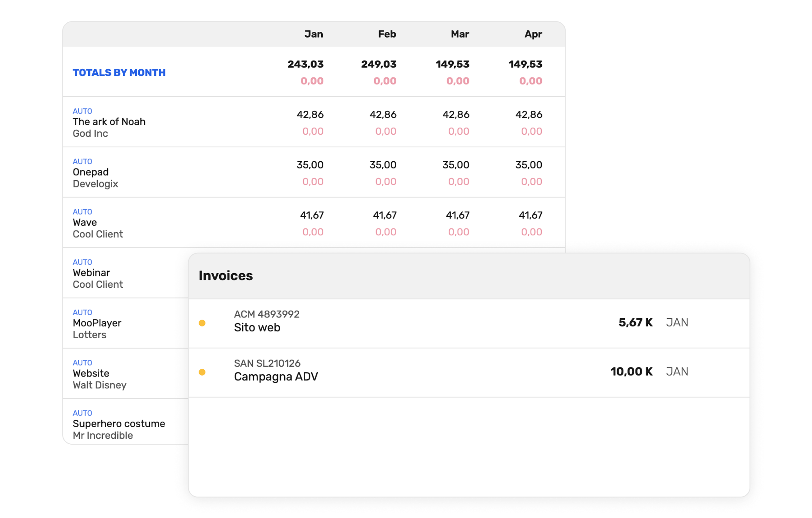Open the Website project for Walt Disney

click(x=91, y=373)
